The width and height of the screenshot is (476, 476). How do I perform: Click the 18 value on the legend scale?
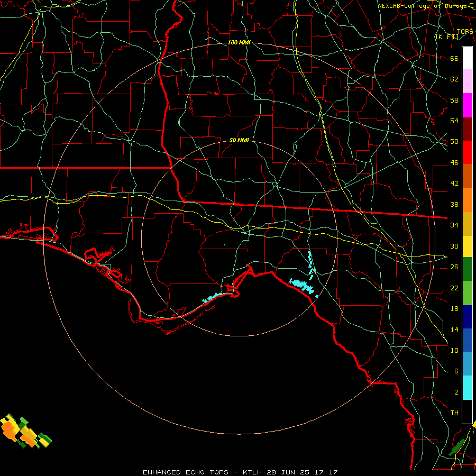(454, 309)
